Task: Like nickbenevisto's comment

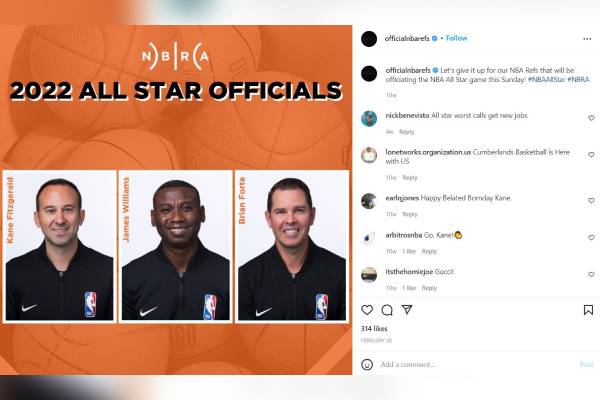Action: [x=591, y=118]
